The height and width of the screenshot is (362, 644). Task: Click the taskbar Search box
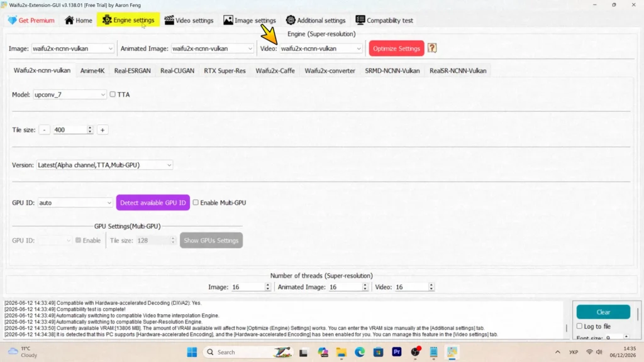[x=248, y=352]
